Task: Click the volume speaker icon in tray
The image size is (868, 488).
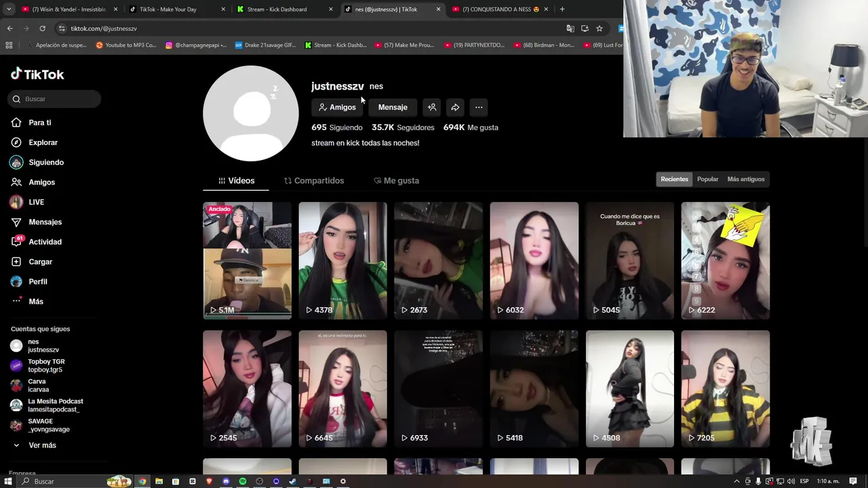Action: click(791, 481)
